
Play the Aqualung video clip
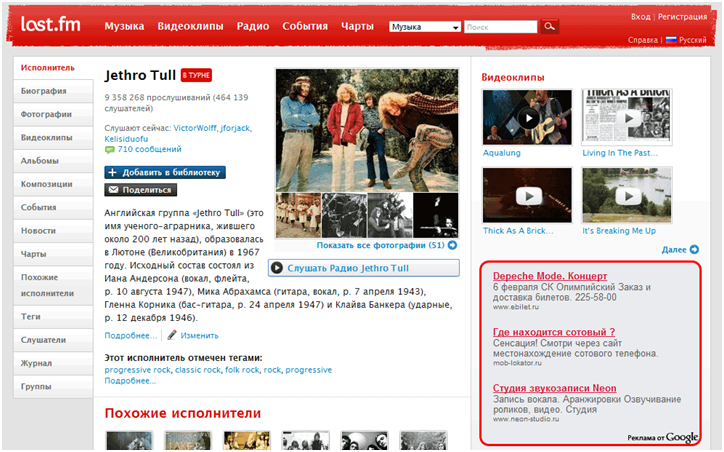[x=527, y=117]
